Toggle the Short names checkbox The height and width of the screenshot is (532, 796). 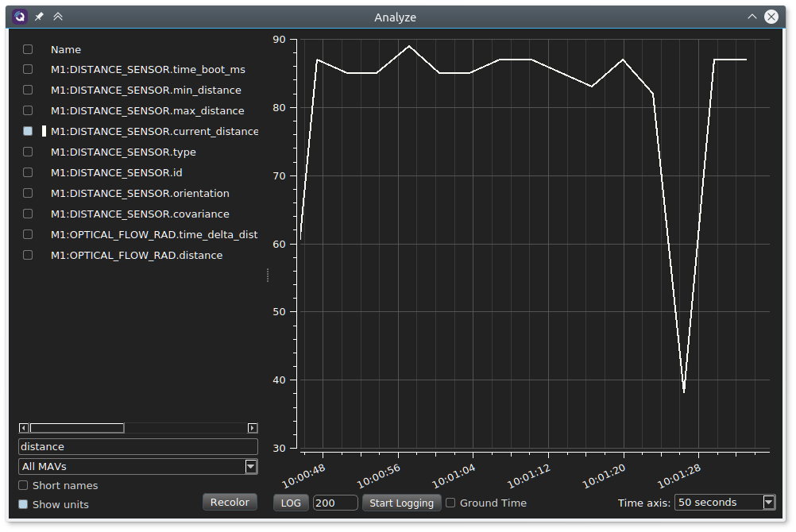click(x=23, y=485)
